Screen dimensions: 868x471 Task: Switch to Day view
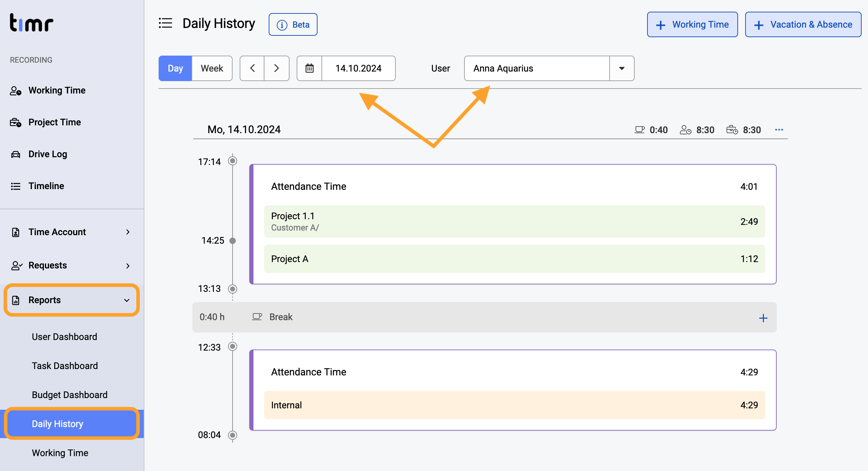click(x=175, y=68)
